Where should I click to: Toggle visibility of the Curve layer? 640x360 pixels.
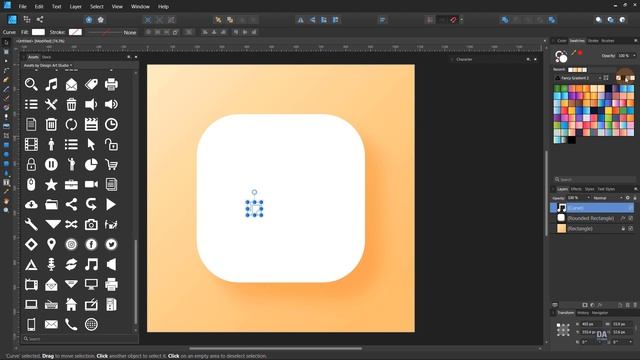(631, 208)
